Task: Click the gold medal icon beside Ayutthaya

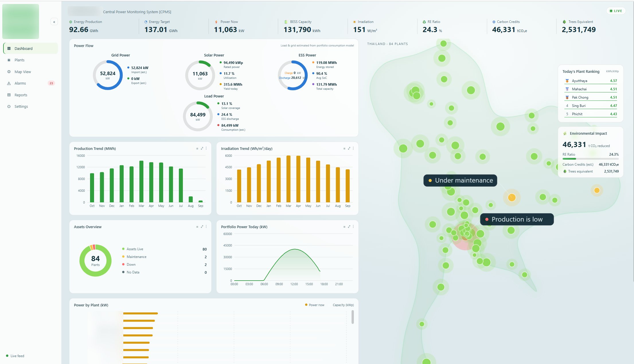Action: [x=567, y=81]
